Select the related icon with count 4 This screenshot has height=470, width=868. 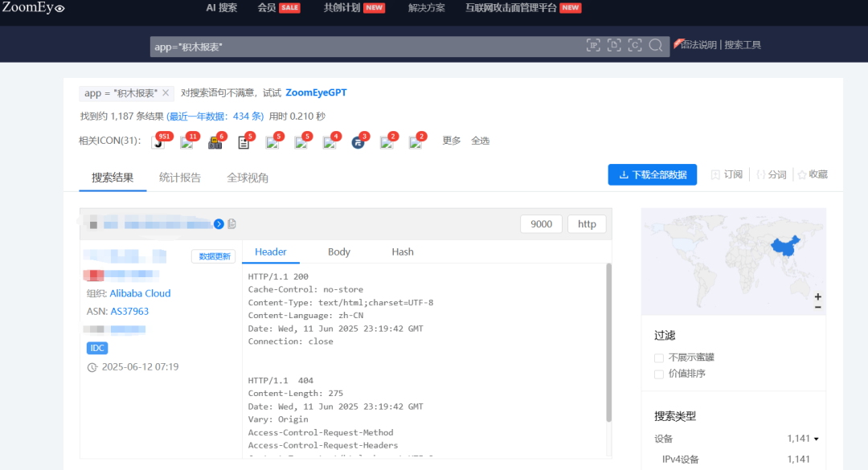click(x=330, y=143)
